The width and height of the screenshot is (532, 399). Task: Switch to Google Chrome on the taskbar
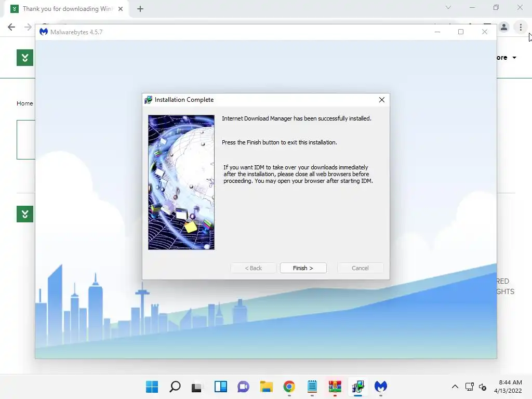click(289, 387)
